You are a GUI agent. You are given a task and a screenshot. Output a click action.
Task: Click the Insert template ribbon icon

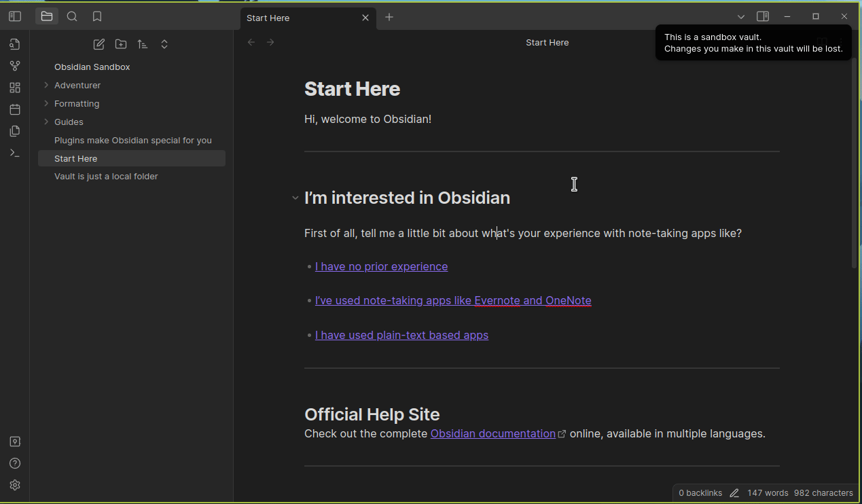pyautogui.click(x=15, y=131)
